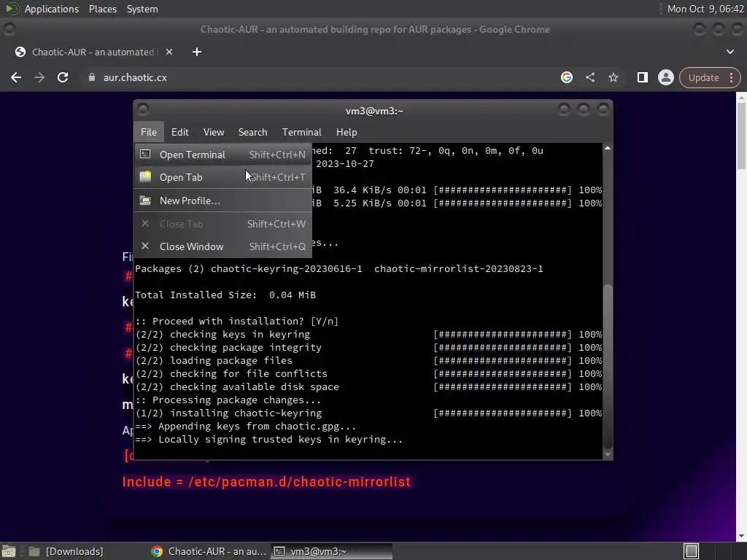The image size is (747, 560).
Task: Share this page via share icon
Action: click(x=589, y=77)
